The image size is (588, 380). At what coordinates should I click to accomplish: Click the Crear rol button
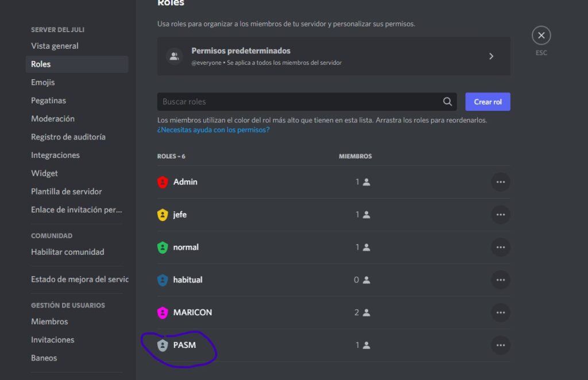click(488, 102)
